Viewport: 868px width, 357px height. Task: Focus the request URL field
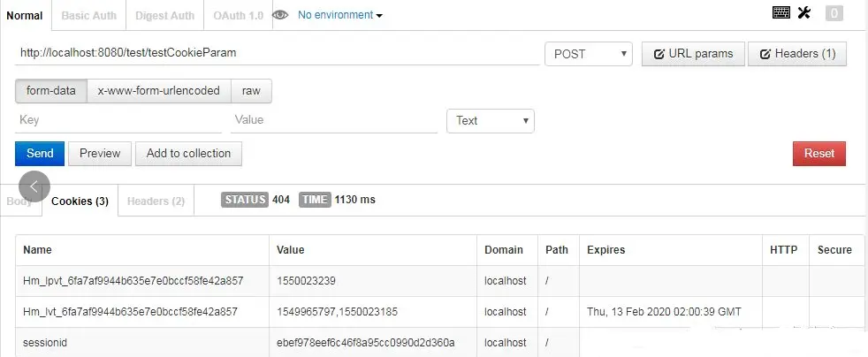[278, 53]
